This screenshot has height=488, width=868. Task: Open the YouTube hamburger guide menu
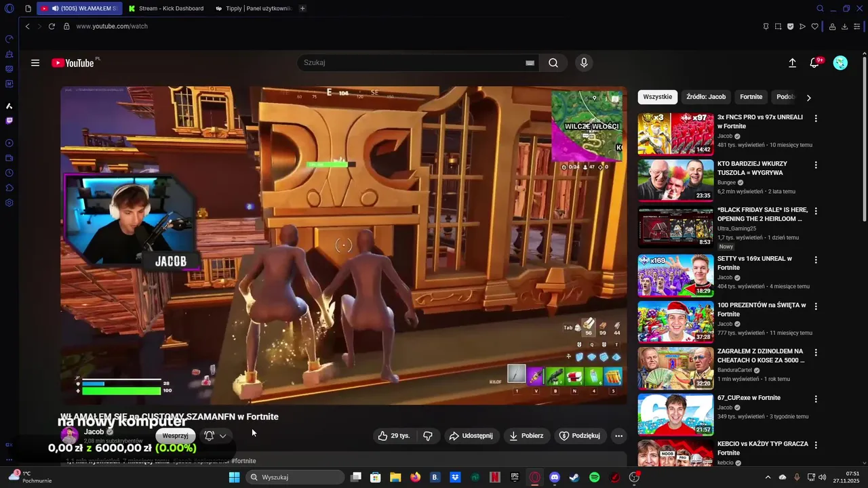[x=35, y=63]
